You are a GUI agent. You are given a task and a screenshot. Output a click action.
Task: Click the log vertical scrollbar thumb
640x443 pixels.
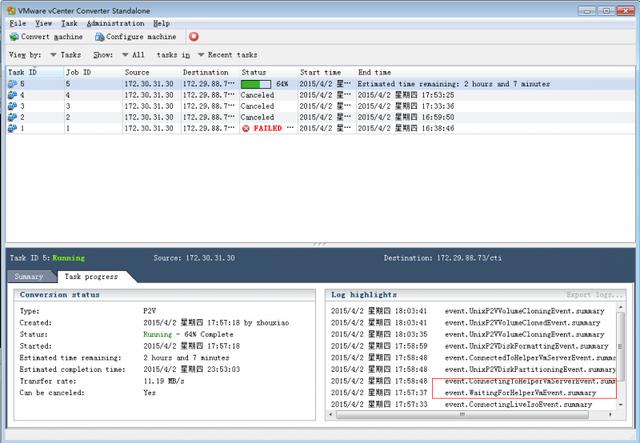(x=620, y=346)
